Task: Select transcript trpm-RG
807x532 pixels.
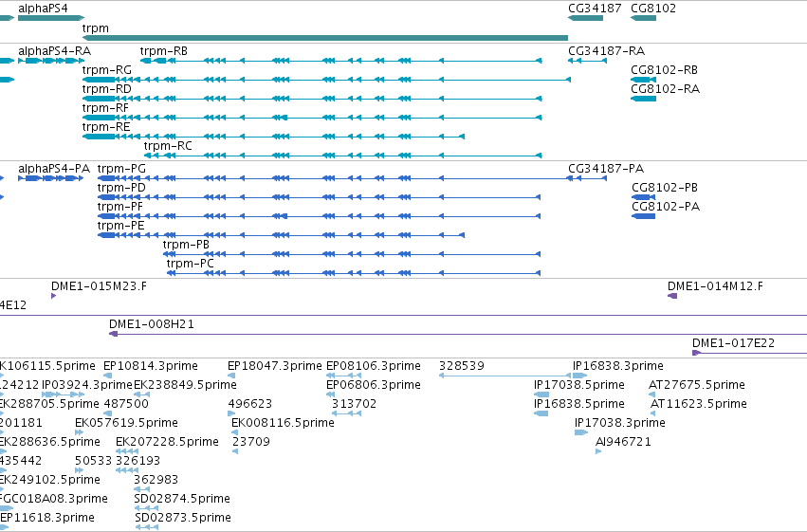Action: click(x=106, y=70)
